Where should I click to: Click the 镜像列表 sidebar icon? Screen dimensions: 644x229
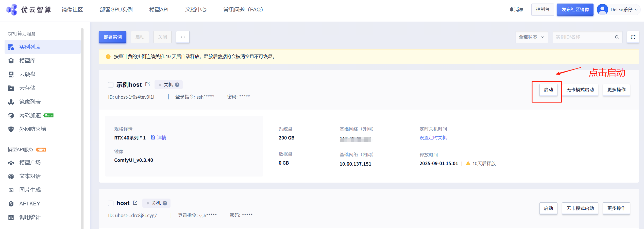pos(11,102)
